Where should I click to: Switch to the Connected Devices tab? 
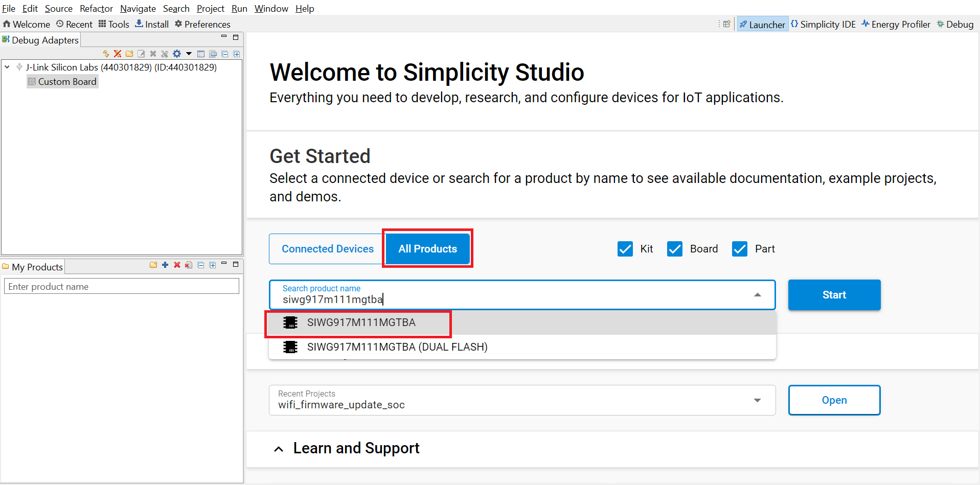tap(327, 249)
